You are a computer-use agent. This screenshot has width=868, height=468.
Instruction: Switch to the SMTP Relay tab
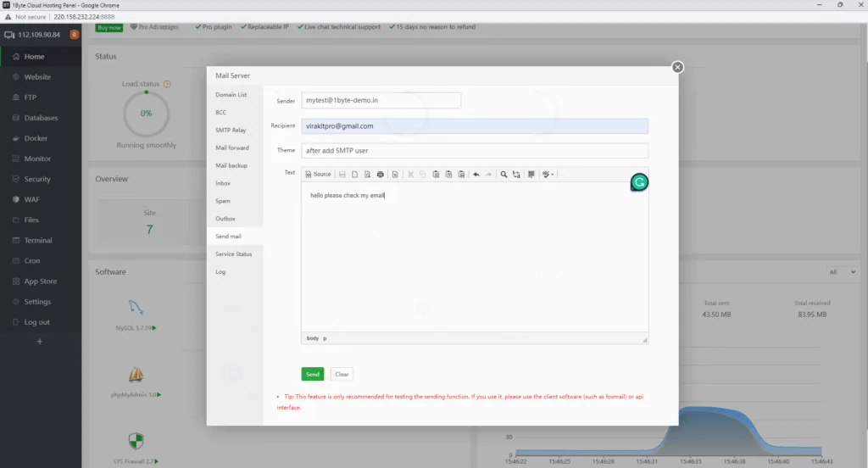coord(231,131)
